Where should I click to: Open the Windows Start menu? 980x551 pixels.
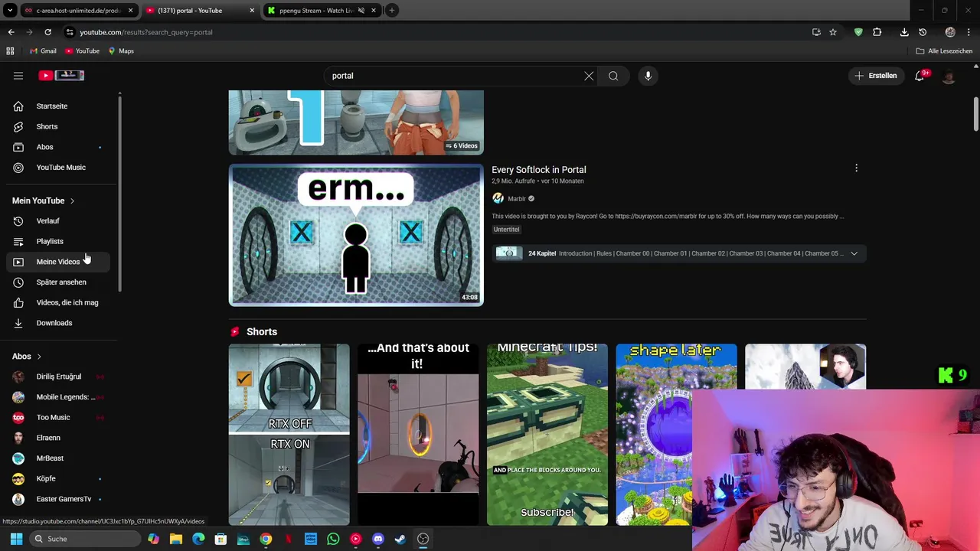[16, 539]
